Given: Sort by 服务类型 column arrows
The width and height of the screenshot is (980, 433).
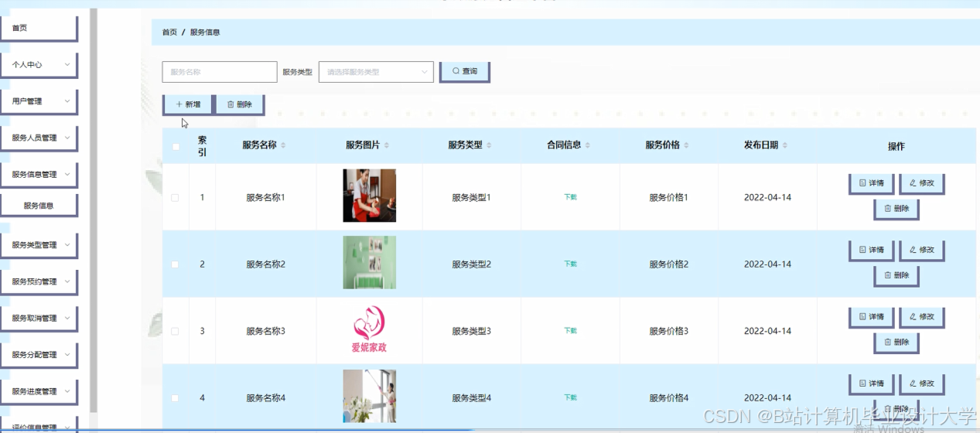Looking at the screenshot, I should (x=489, y=145).
